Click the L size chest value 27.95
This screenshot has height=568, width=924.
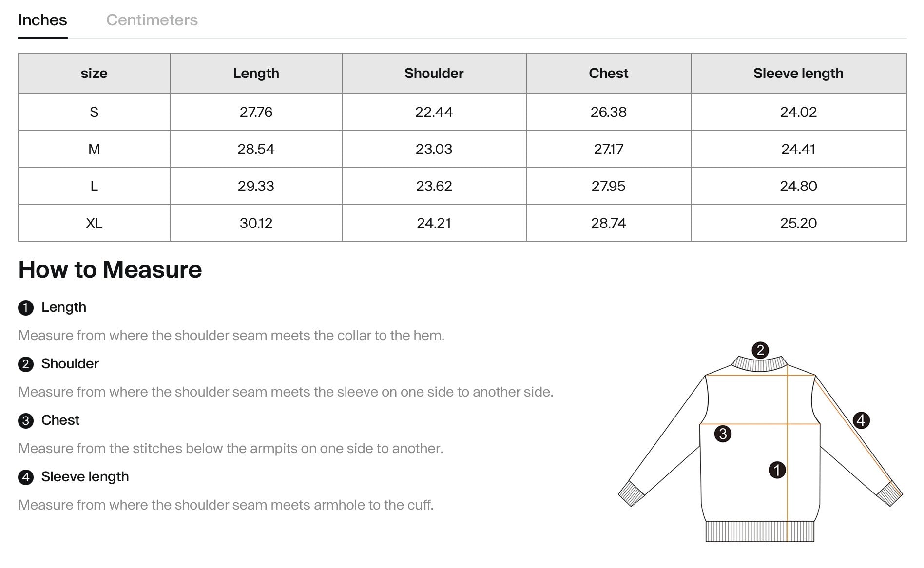tap(609, 186)
